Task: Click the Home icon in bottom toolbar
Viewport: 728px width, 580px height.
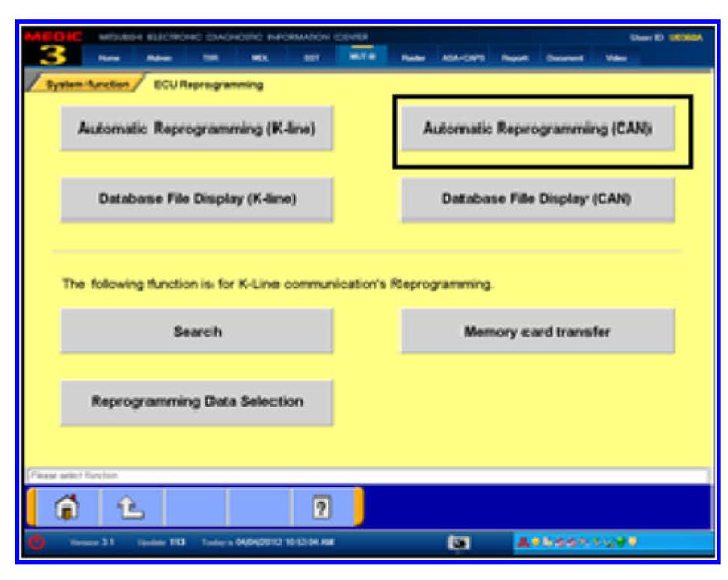Action: [68, 509]
